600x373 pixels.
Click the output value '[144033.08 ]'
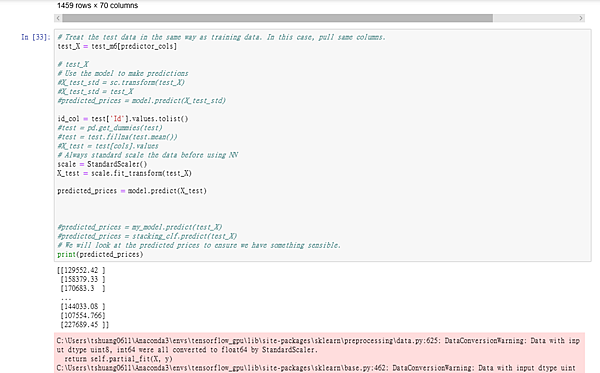pyautogui.click(x=83, y=306)
